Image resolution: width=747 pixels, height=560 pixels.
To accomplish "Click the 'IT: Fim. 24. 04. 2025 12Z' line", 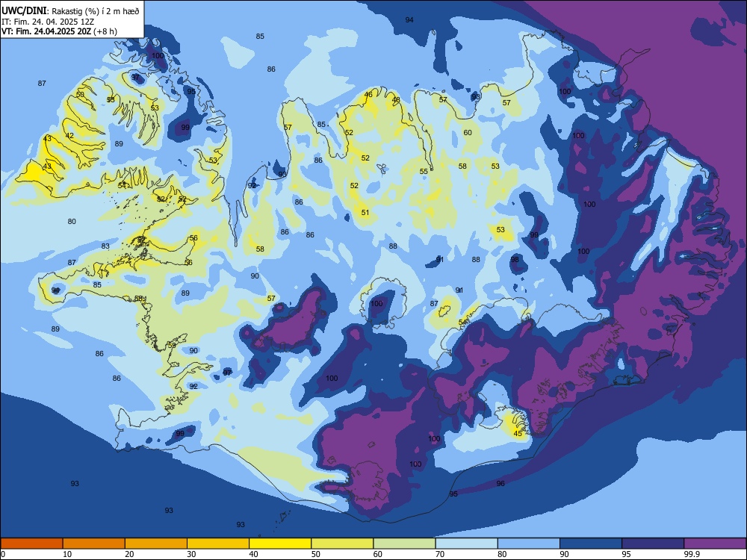I will pyautogui.click(x=48, y=22).
